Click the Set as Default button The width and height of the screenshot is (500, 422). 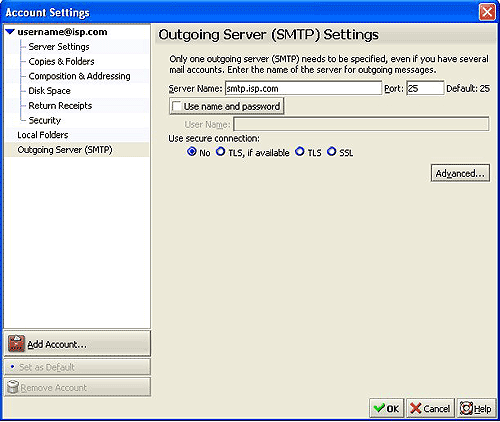[x=77, y=367]
